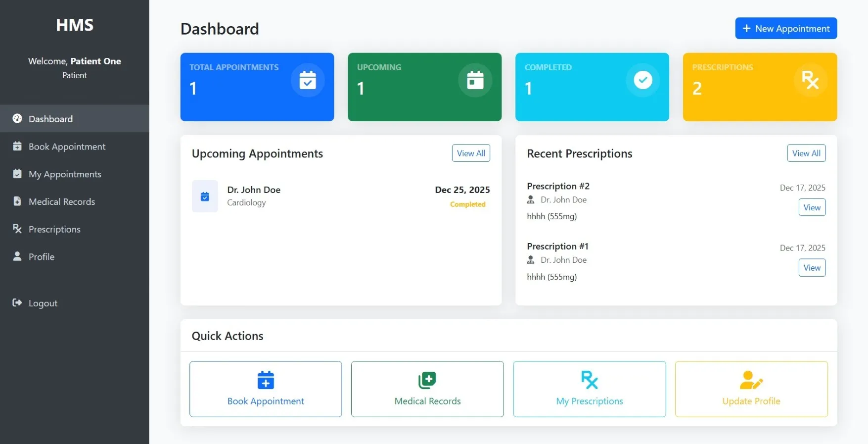Click the Prescription #2 title

pos(558,186)
